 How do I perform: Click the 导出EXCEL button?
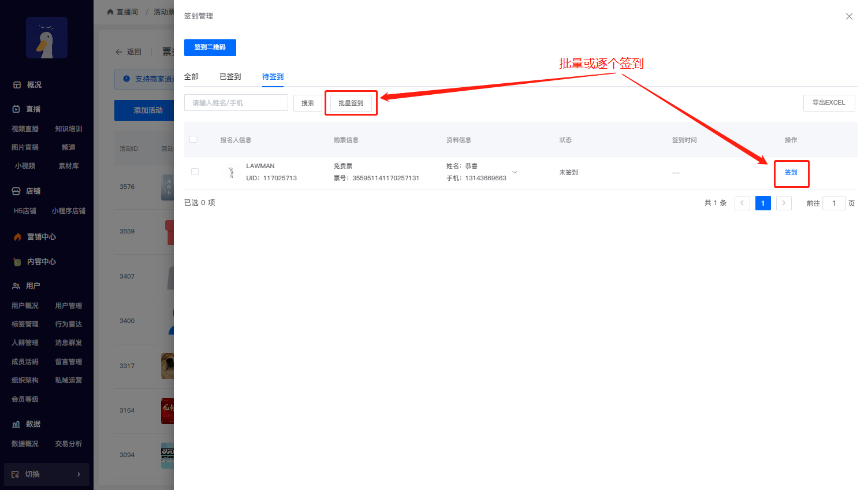point(829,103)
